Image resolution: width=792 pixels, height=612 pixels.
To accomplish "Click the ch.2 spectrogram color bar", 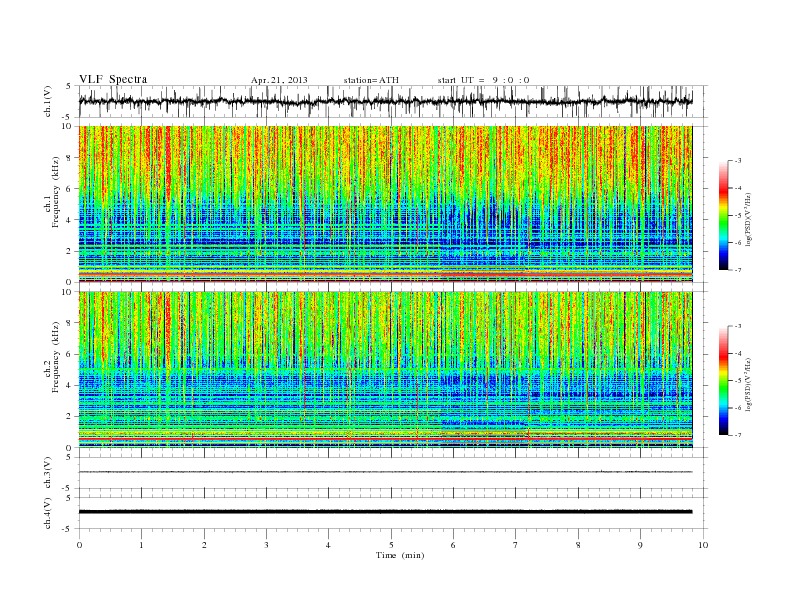I will click(723, 381).
